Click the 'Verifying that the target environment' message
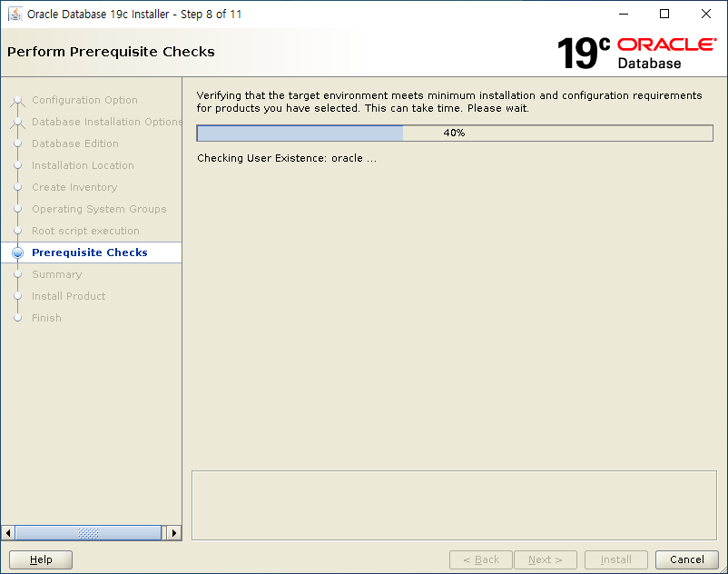 tap(449, 102)
